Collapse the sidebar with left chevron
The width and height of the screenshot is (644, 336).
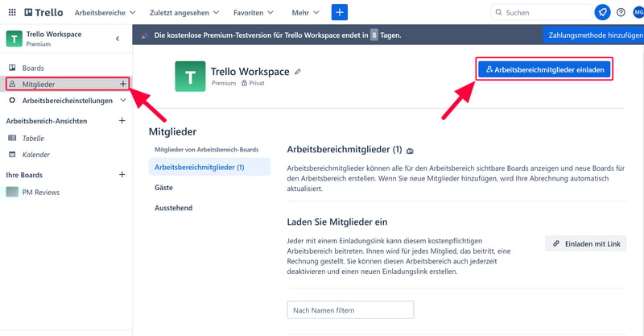click(118, 39)
